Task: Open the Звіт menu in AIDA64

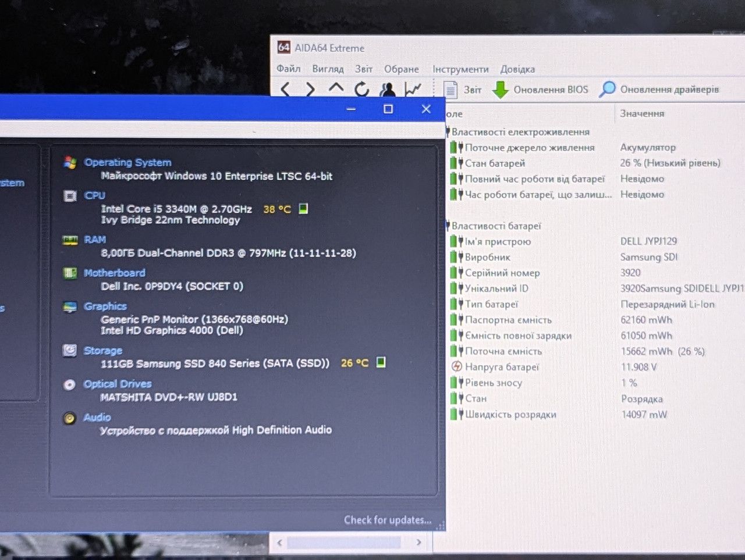Action: tap(364, 69)
